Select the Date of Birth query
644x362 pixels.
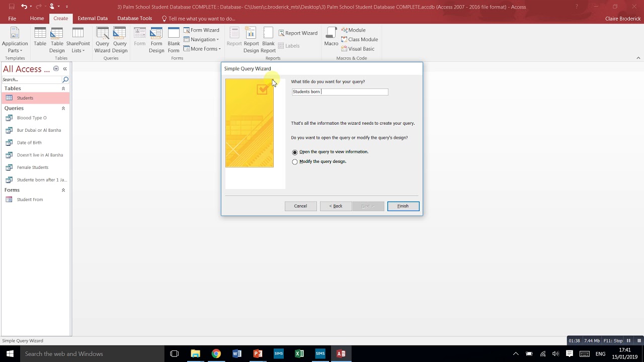click(x=35, y=142)
